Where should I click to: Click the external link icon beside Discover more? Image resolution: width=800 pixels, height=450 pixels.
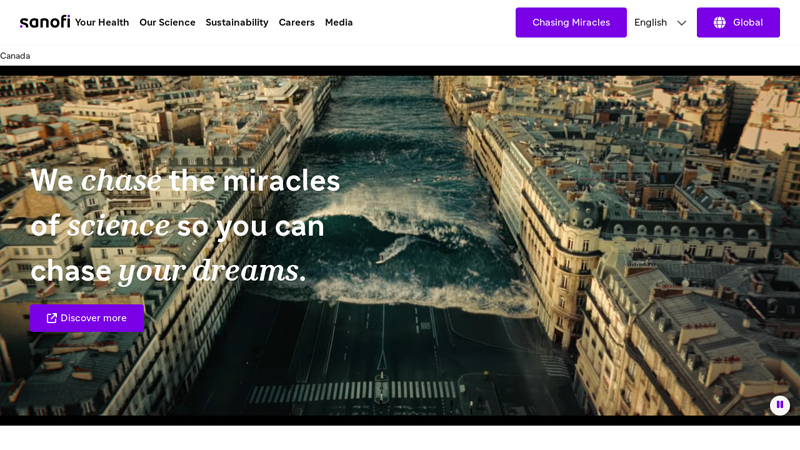click(x=52, y=318)
